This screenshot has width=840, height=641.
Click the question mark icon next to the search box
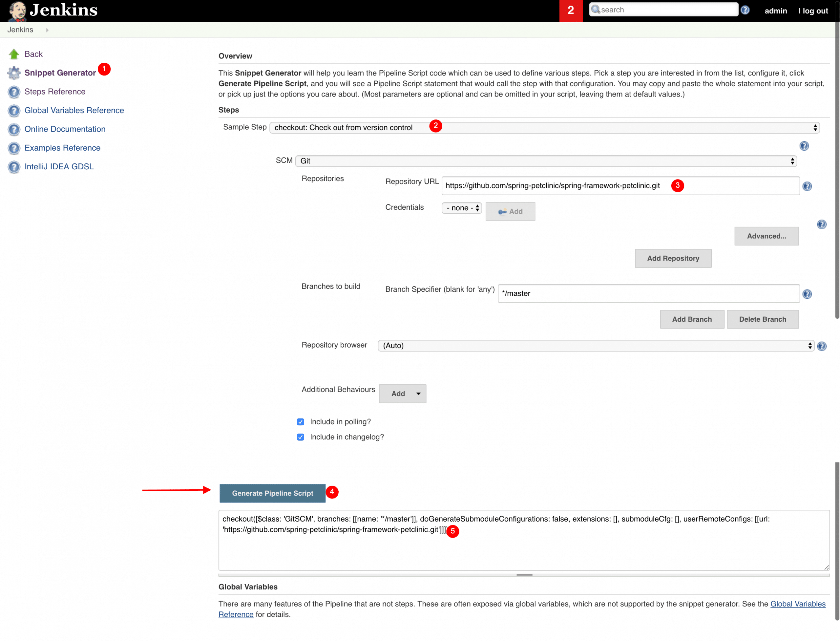745,10
